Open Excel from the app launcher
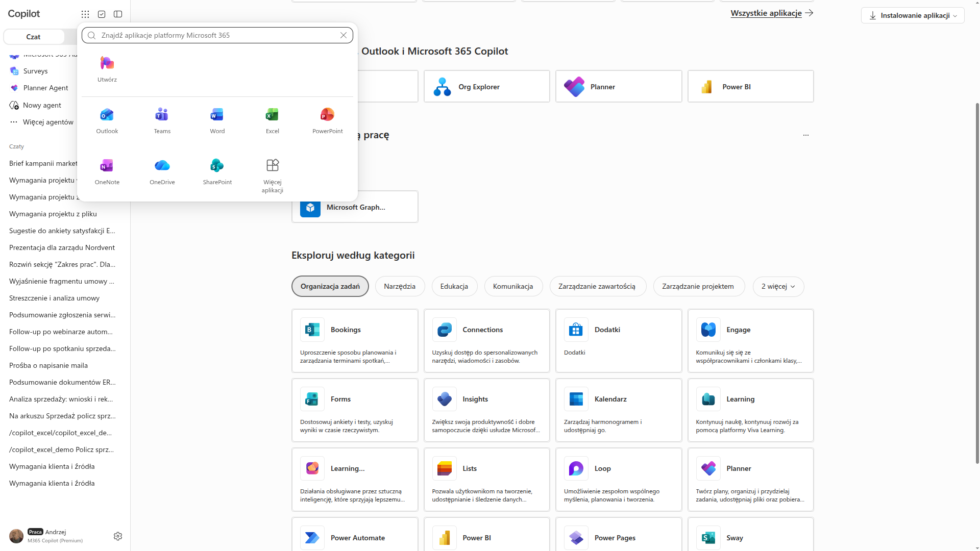This screenshot has width=980, height=551. tap(273, 121)
